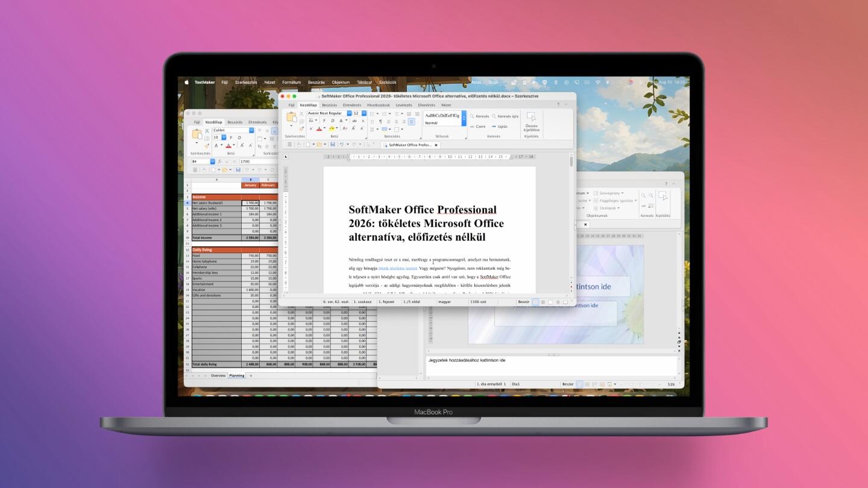868x488 pixels.
Task: Click the Wi-Fi icon in the menu bar
Action: 598,82
